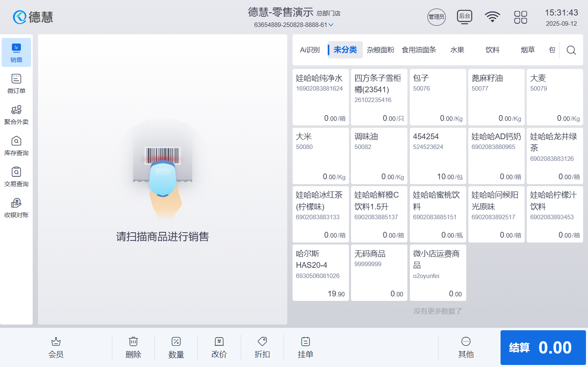Switch to Ai识别 tab
The height and width of the screenshot is (367, 588).
(x=310, y=50)
